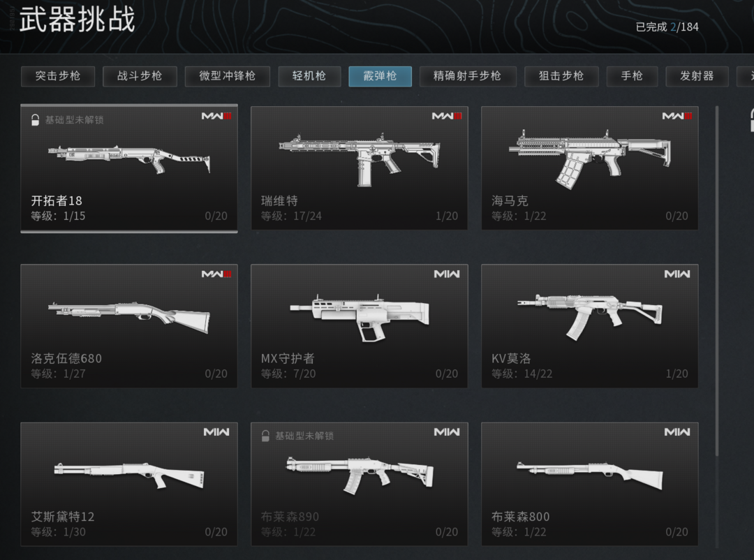Select the 发射器 tab

[x=697, y=76]
